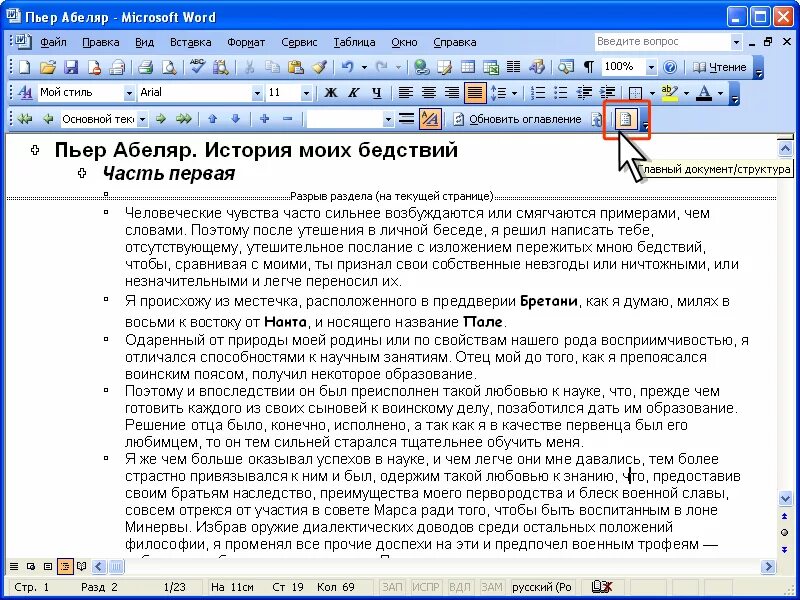Image resolution: width=800 pixels, height=600 pixels.
Task: Toggle center text alignment
Action: pos(429,93)
